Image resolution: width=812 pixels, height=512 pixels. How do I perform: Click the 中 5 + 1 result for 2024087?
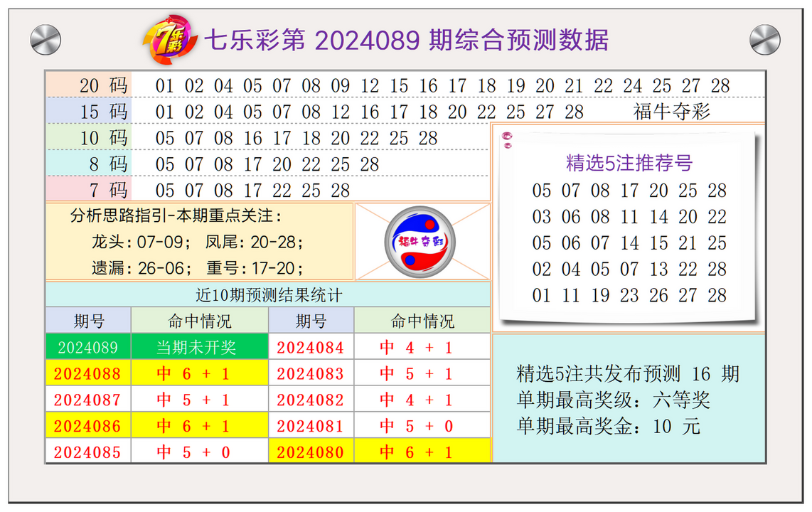200,400
